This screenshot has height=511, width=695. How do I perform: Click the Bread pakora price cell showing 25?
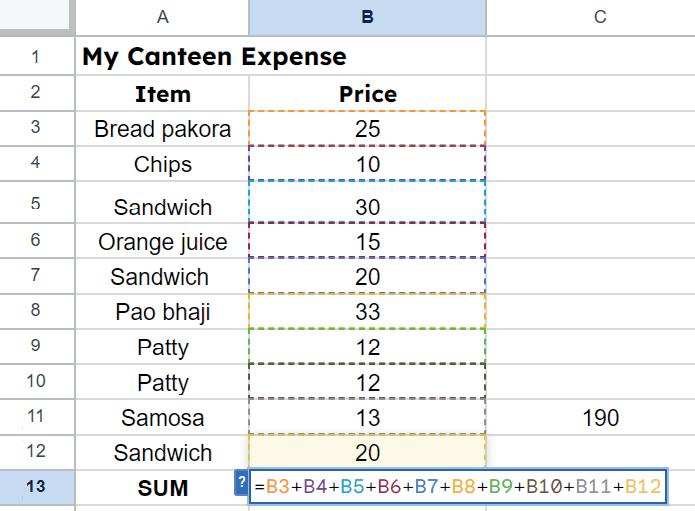tap(367, 129)
